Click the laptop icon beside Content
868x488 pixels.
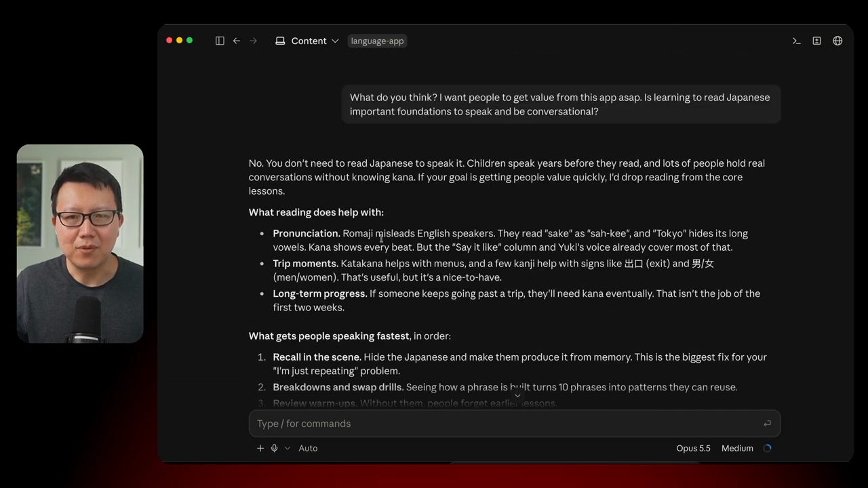[x=280, y=41]
